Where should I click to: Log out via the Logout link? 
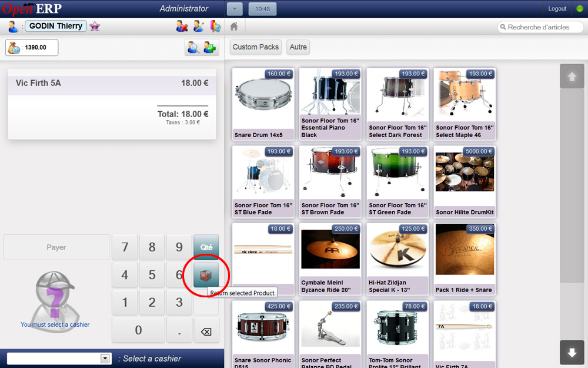click(x=557, y=9)
